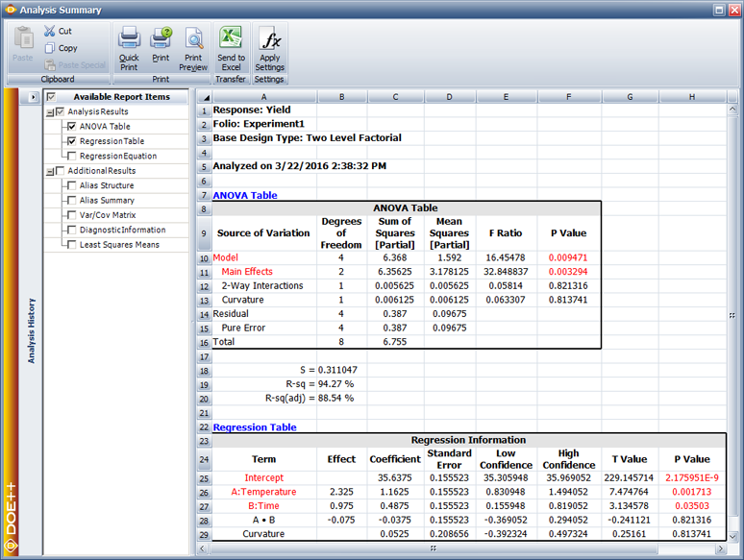The image size is (744, 560).
Task: Click T Value 7.474764 cell
Action: point(630,492)
